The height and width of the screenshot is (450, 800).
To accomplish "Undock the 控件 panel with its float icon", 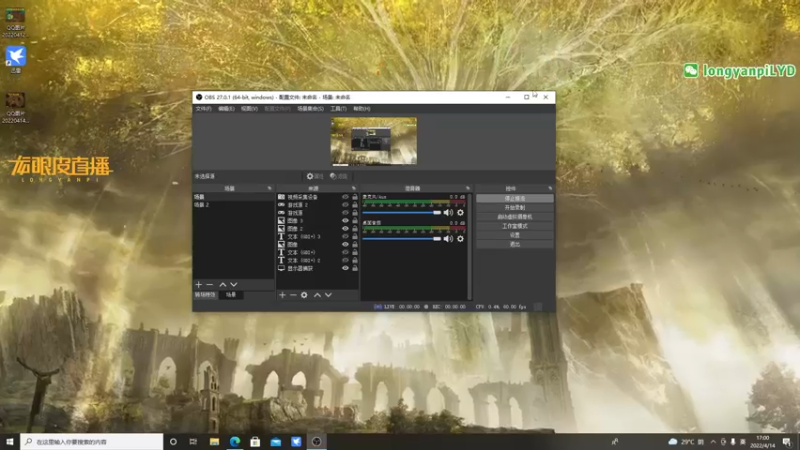I will click(550, 188).
